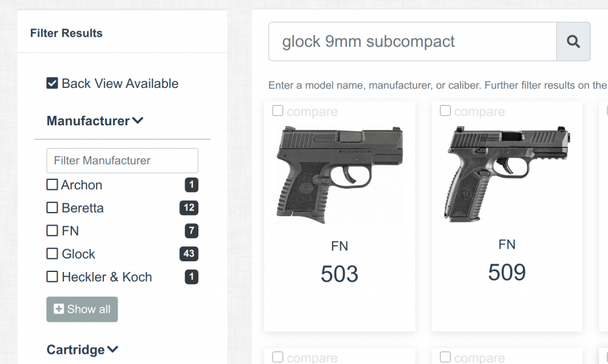608x364 pixels.
Task: Click the Filter Manufacturer text field
Action: tap(122, 160)
